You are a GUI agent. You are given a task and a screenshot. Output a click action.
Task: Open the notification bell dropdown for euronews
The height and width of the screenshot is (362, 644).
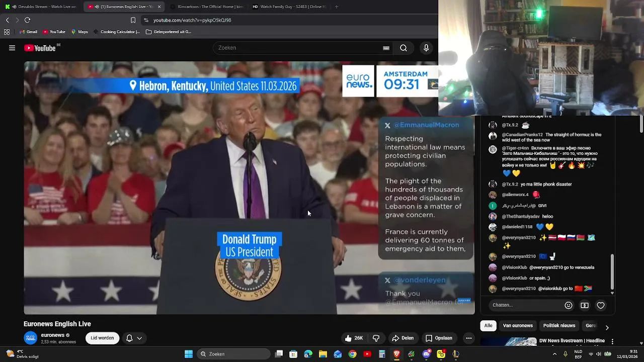coord(134,338)
